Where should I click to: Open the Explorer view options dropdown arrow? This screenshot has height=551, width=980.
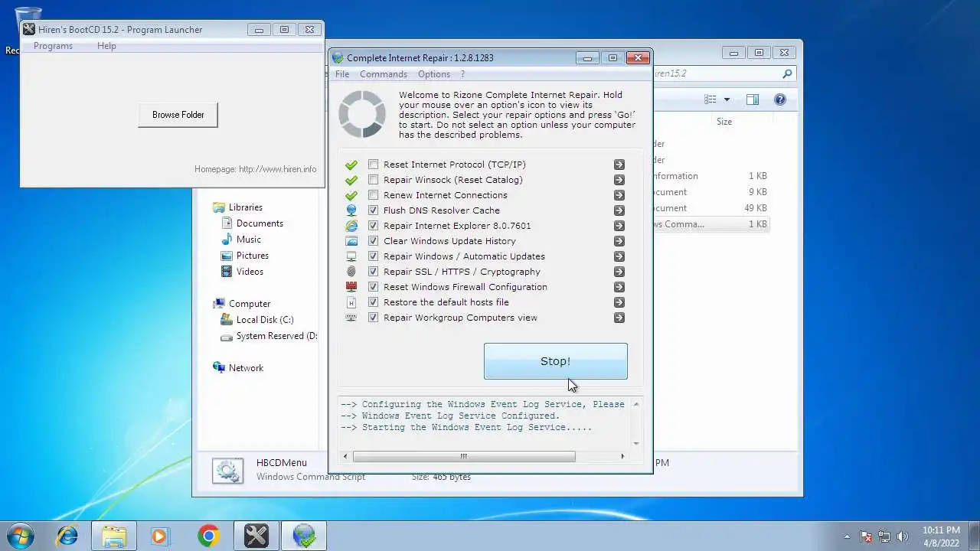pyautogui.click(x=727, y=99)
